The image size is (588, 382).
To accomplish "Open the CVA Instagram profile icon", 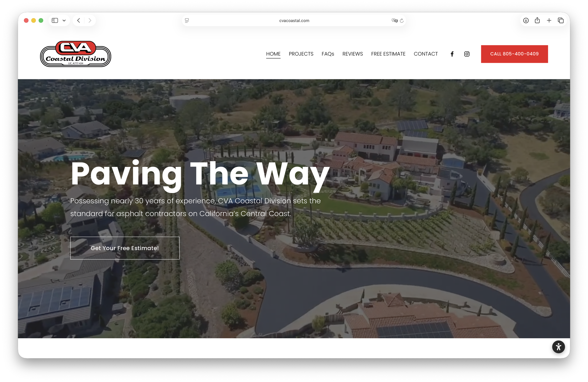I will (467, 54).
